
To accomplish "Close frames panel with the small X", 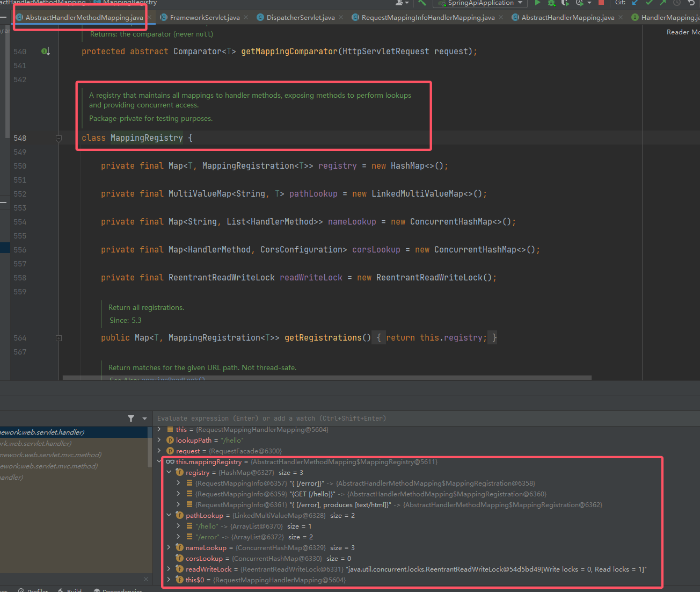I will [146, 579].
